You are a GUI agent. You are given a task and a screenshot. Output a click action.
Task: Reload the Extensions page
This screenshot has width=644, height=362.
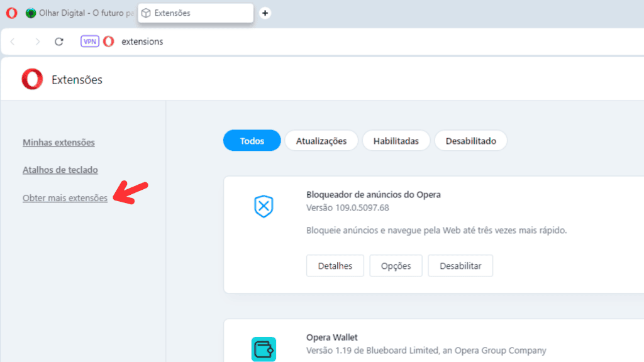click(58, 41)
